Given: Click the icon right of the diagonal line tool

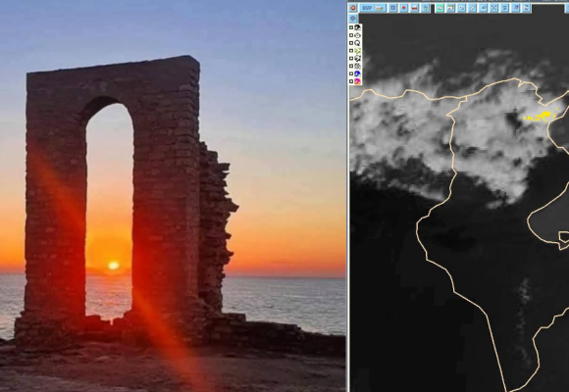Looking at the screenshot, I should (484, 8).
